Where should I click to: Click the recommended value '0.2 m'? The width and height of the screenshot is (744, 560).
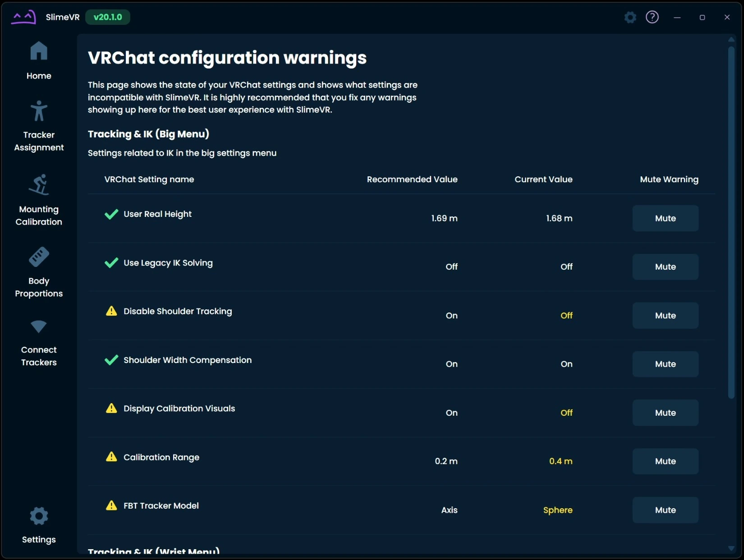coord(446,461)
